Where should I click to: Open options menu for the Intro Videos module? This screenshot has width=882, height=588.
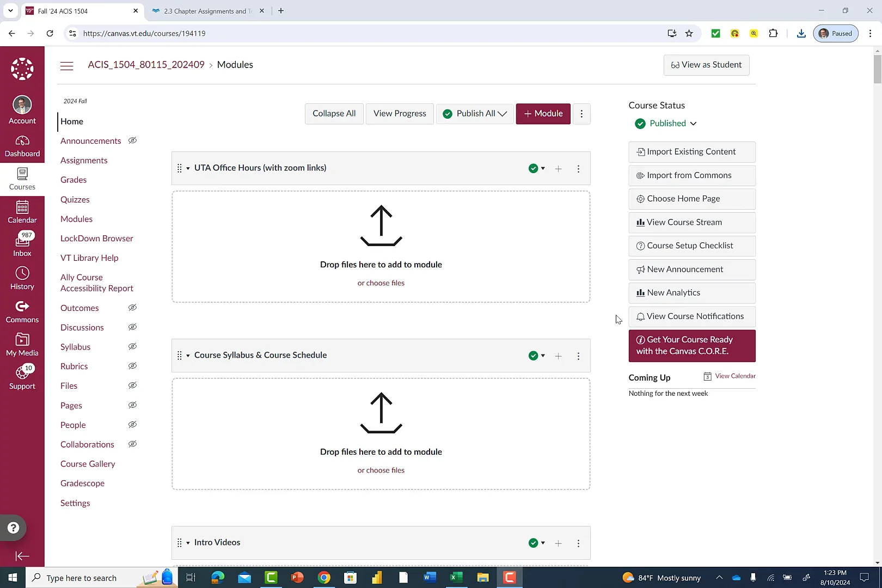tap(578, 543)
